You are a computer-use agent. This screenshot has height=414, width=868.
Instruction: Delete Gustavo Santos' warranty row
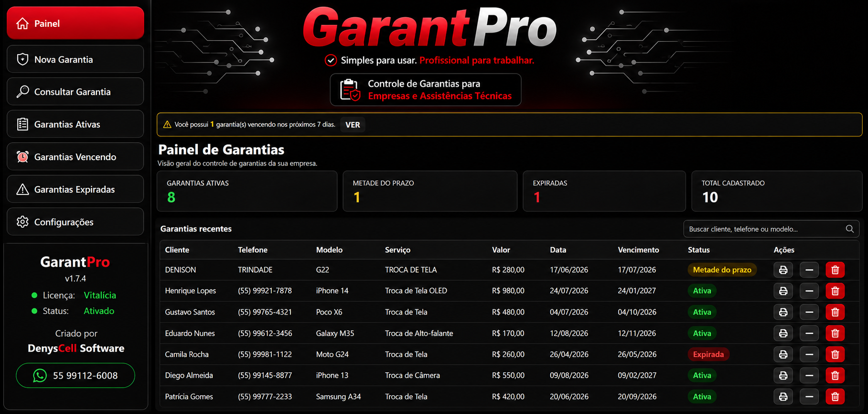pyautogui.click(x=835, y=312)
